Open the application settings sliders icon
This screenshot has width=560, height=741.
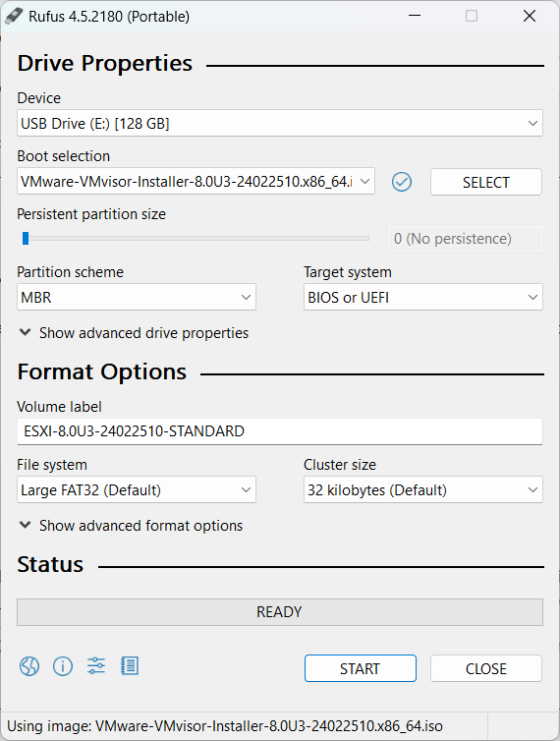tap(96, 666)
